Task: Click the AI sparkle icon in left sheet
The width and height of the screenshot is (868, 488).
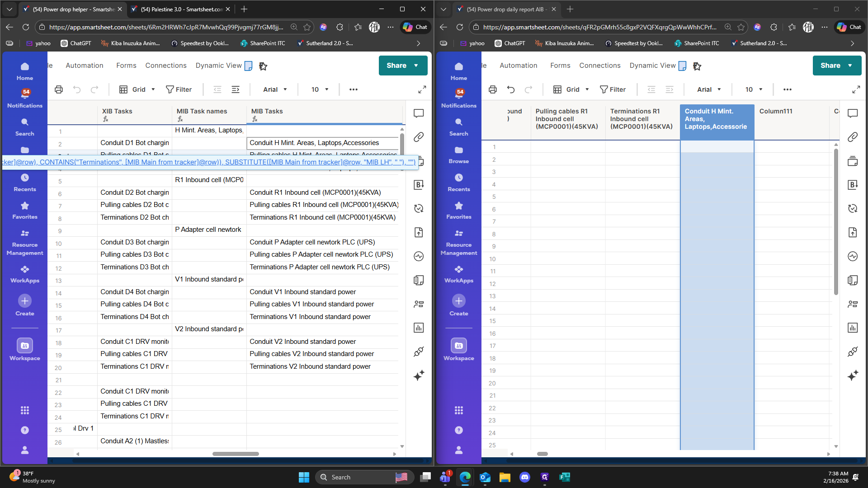Action: point(419,375)
